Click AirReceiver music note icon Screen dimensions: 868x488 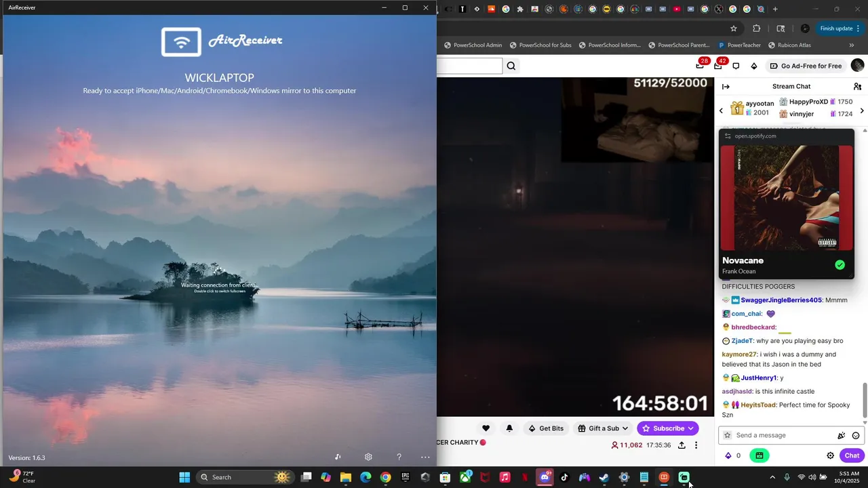[338, 457]
